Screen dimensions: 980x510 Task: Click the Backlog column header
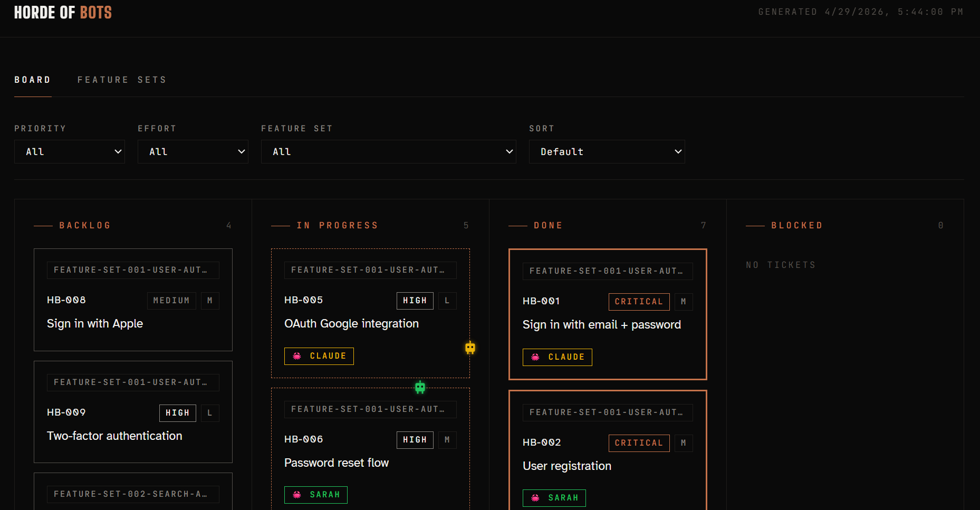coord(85,225)
